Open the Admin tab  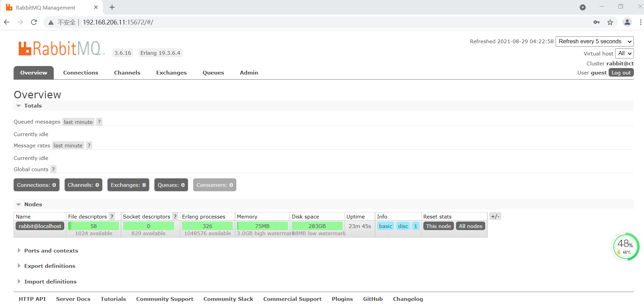coord(249,73)
